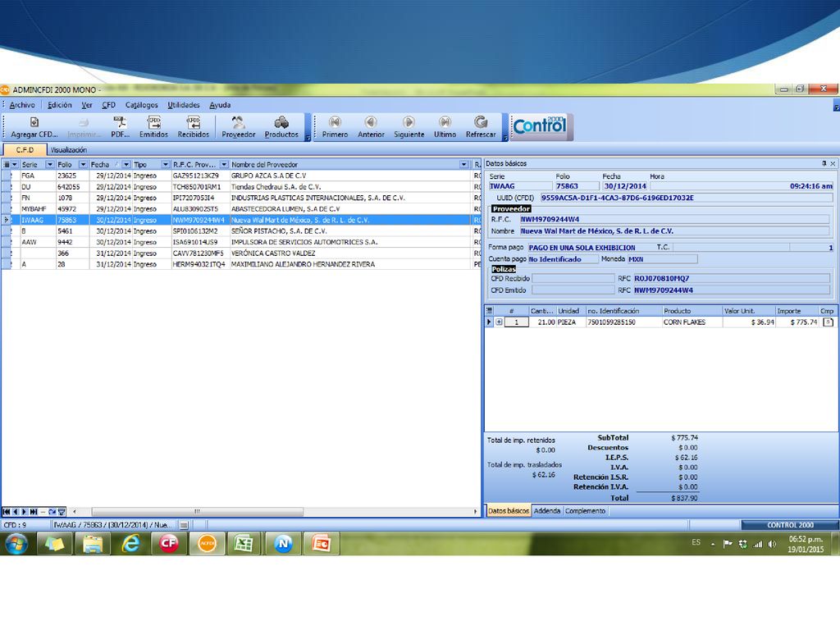Open the PDF export toolbar icon

click(120, 127)
